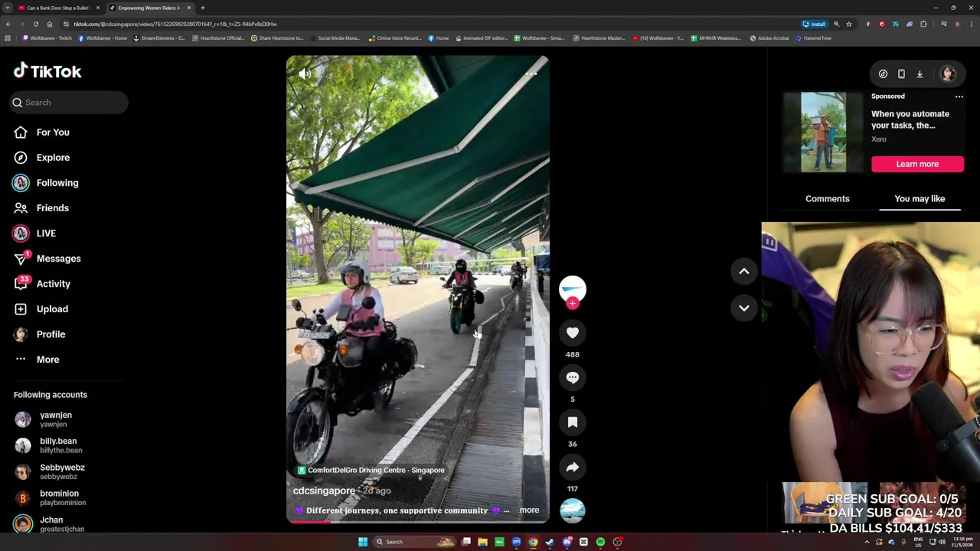The width and height of the screenshot is (980, 551).
Task: Open the video comments bubble icon
Action: (x=572, y=377)
